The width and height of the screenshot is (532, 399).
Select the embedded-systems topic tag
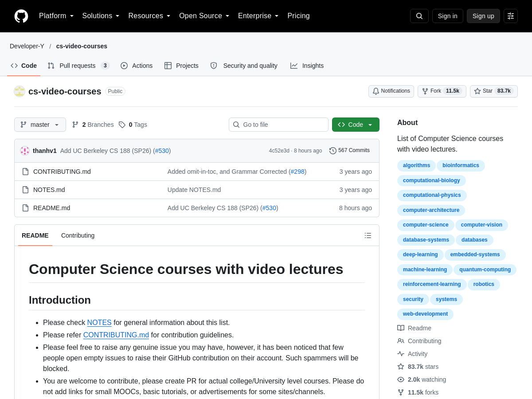475,255
